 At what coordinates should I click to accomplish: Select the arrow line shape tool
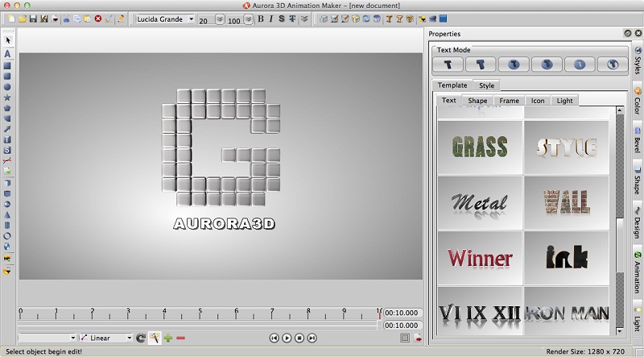7,129
